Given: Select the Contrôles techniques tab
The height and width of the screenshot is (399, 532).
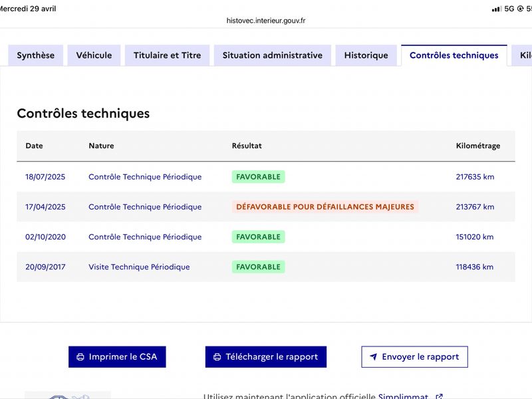Looking at the screenshot, I should point(454,55).
